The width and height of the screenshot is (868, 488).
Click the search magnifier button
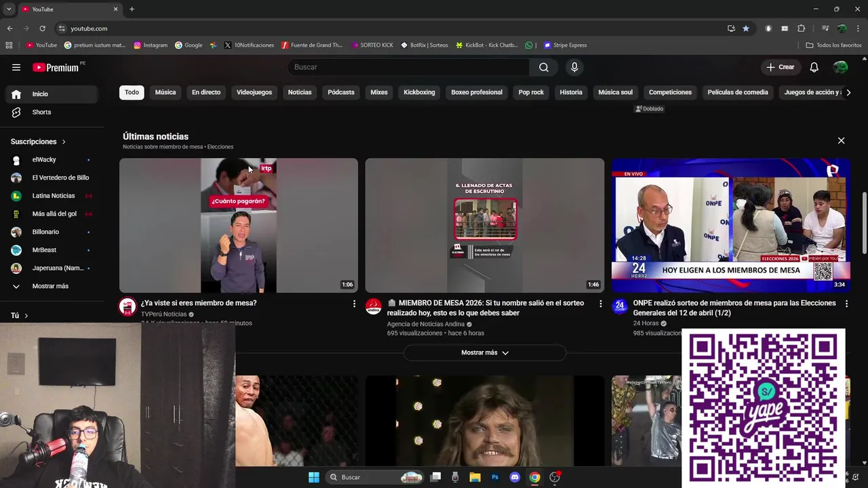coord(544,67)
